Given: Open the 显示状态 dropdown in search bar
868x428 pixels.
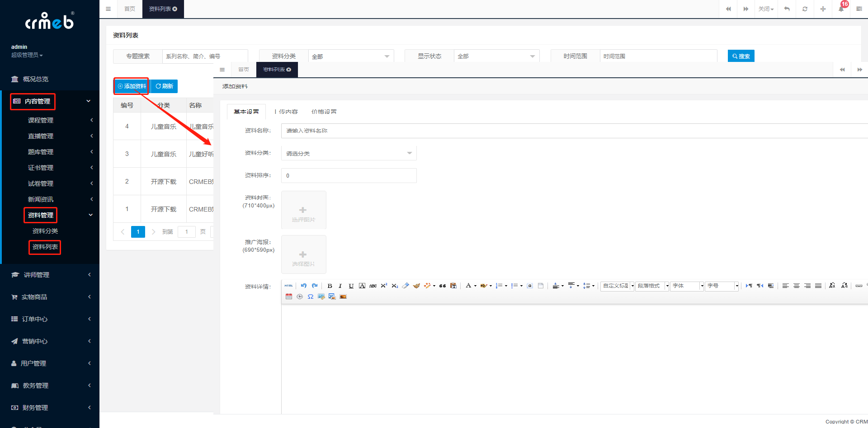Looking at the screenshot, I should pos(496,56).
